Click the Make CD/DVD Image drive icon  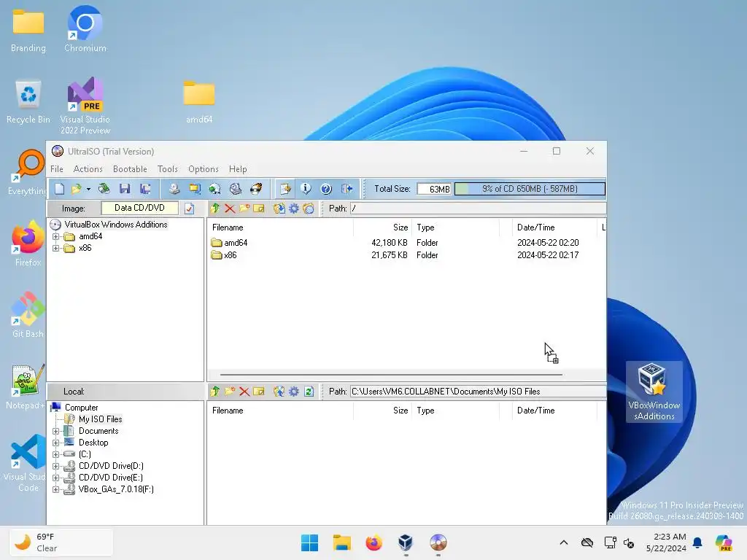click(x=174, y=189)
